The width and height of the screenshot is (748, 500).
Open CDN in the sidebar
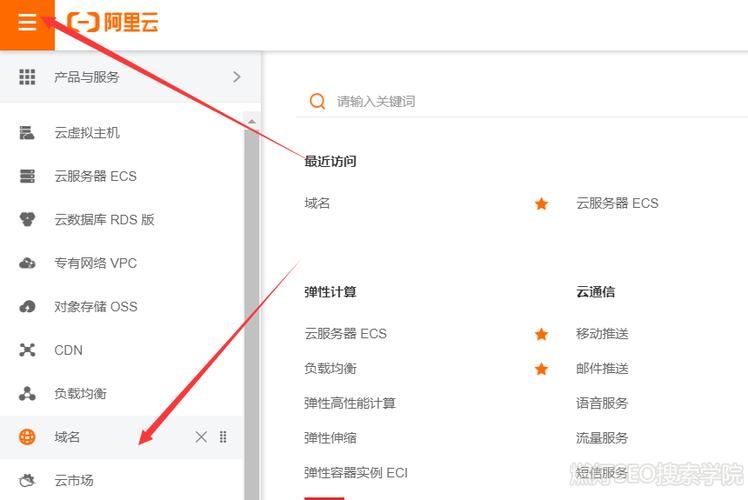(x=68, y=350)
